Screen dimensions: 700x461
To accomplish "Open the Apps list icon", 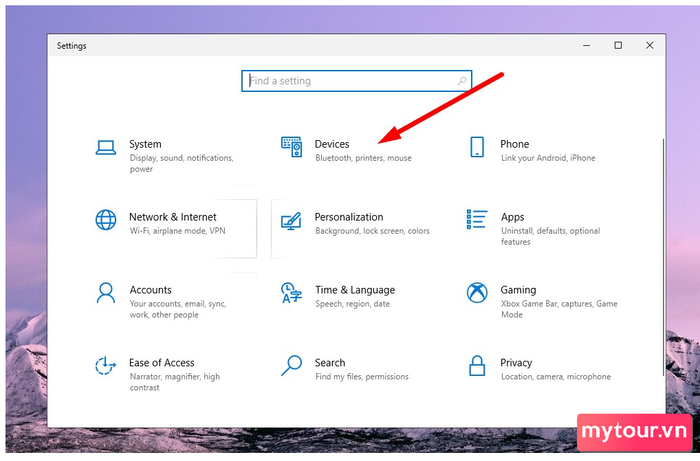I will 477,220.
